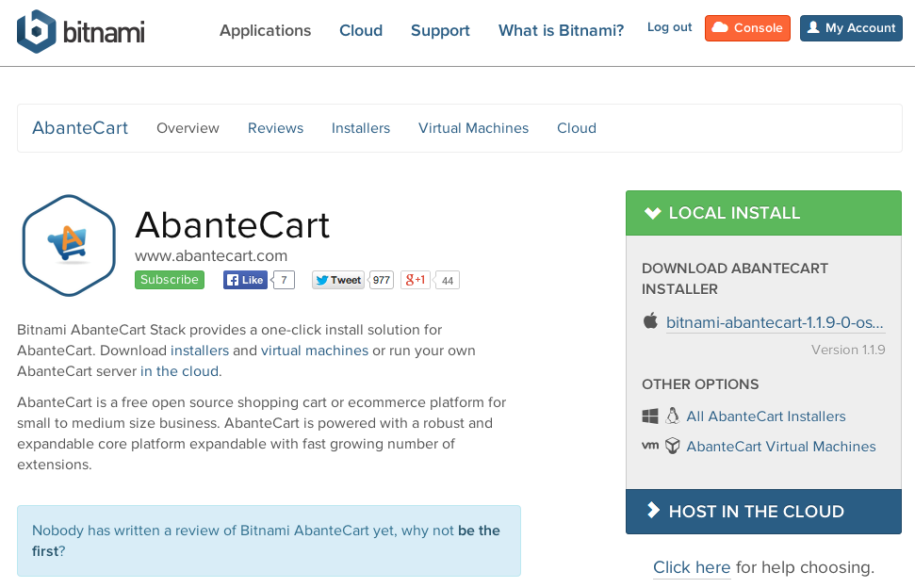Screen dimensions: 915x588
Task: Click the Bitnami logo in header
Action: click(x=80, y=31)
